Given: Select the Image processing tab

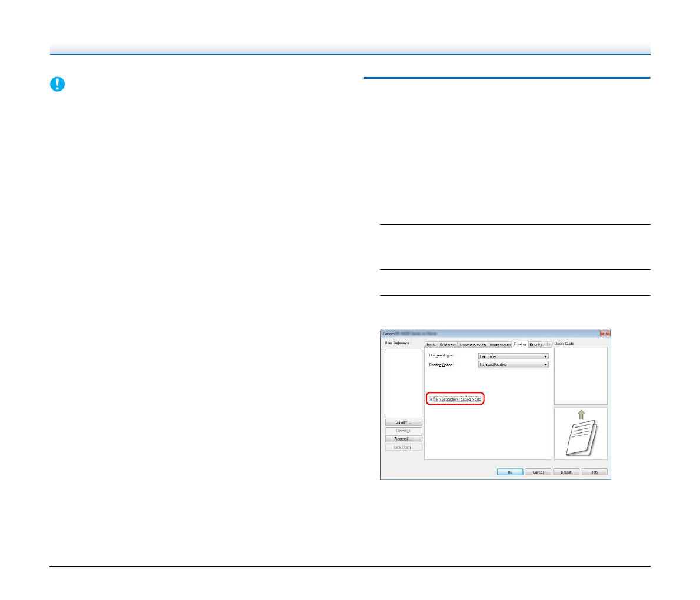Looking at the screenshot, I should [x=473, y=344].
